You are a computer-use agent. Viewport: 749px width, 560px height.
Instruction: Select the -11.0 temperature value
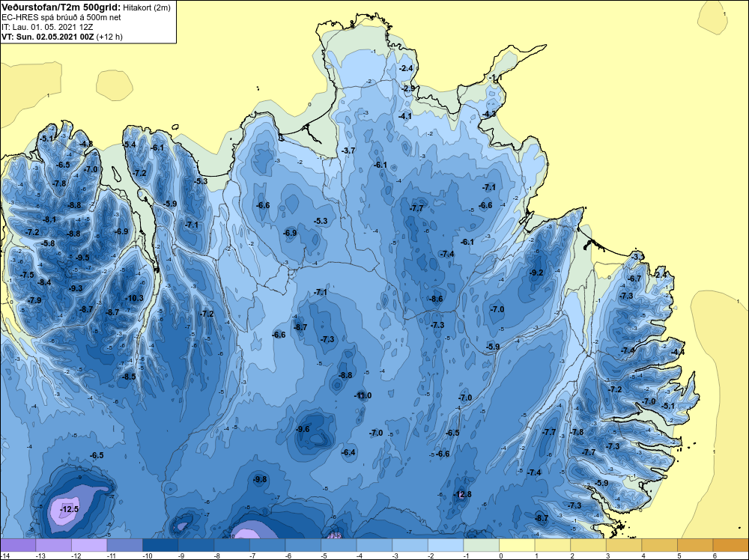click(x=363, y=395)
